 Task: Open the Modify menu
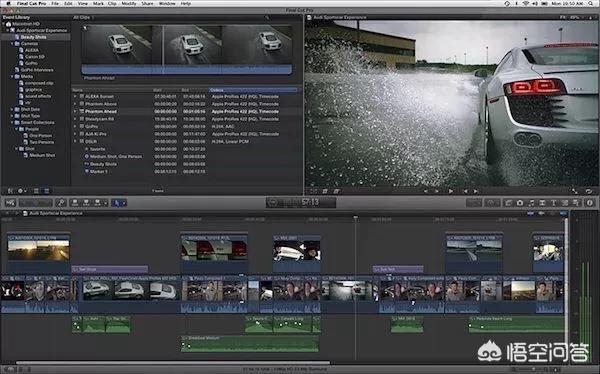(129, 3)
